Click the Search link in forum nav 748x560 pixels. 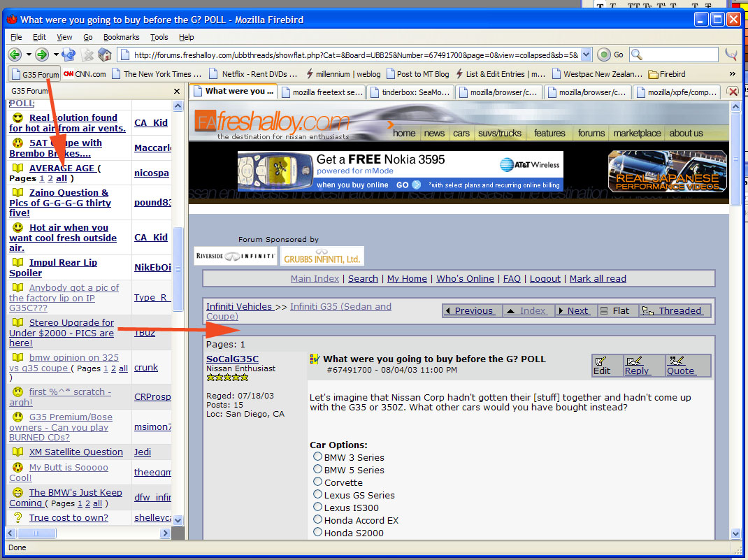point(363,278)
